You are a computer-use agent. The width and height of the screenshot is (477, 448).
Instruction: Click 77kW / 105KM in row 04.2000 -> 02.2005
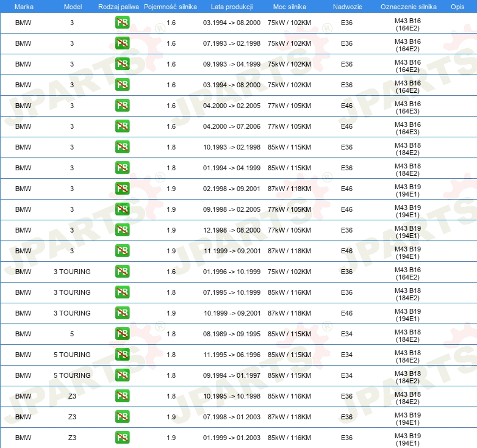coord(289,106)
